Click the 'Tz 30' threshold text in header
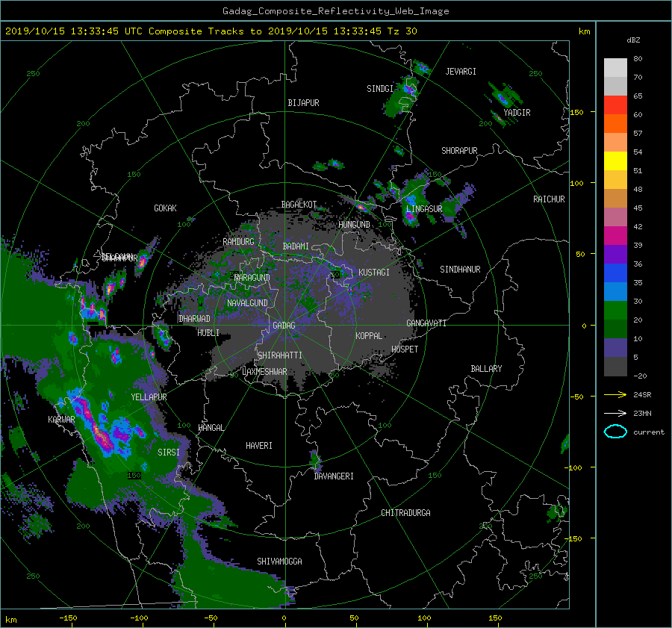The image size is (672, 628). [402, 31]
